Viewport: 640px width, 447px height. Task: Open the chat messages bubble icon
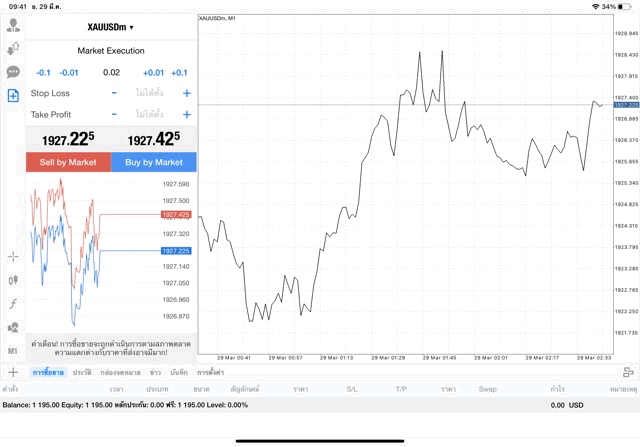[13, 72]
